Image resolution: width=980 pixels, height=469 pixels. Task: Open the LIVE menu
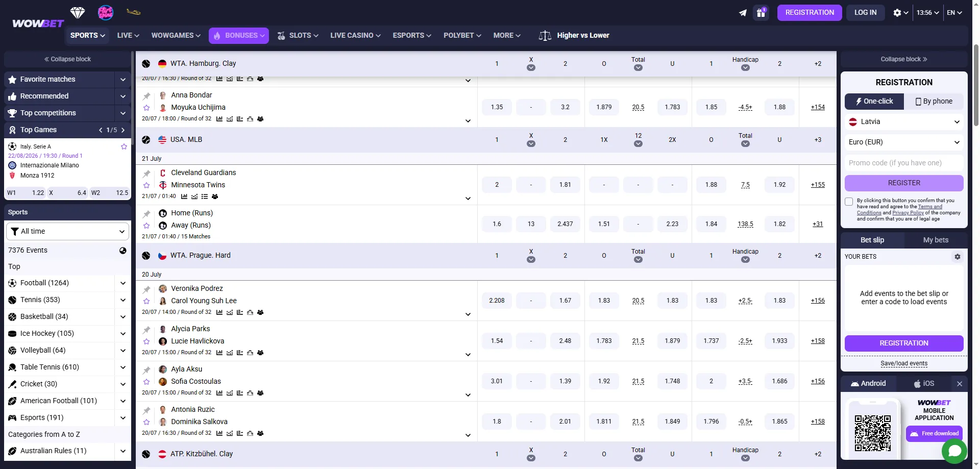128,35
